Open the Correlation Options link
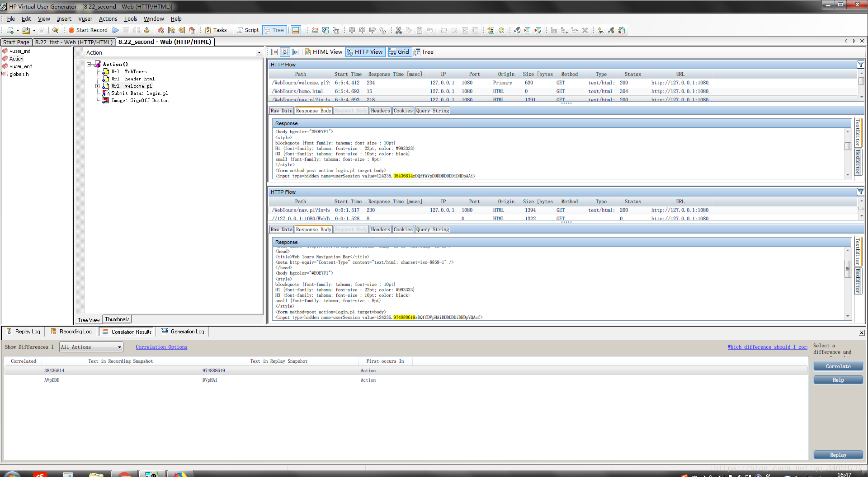The image size is (868, 477). [x=161, y=347]
